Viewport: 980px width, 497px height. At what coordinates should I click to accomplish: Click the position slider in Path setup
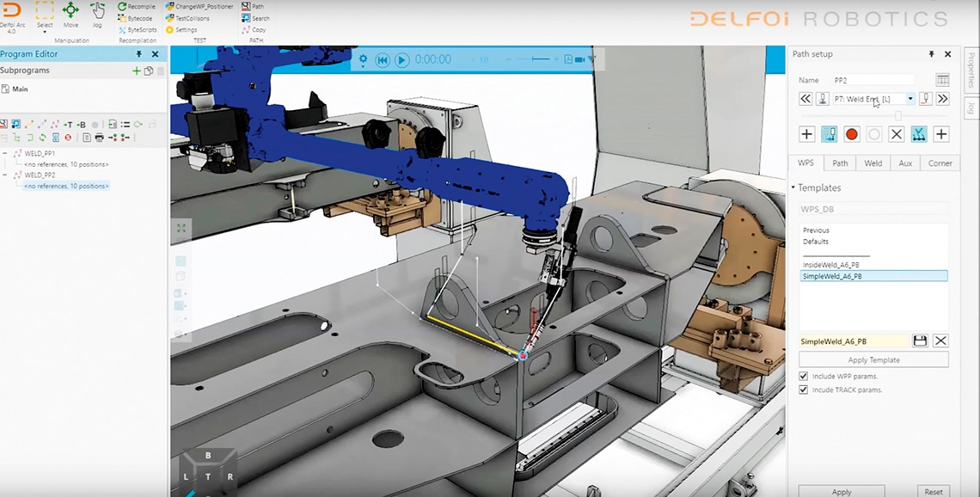[898, 115]
